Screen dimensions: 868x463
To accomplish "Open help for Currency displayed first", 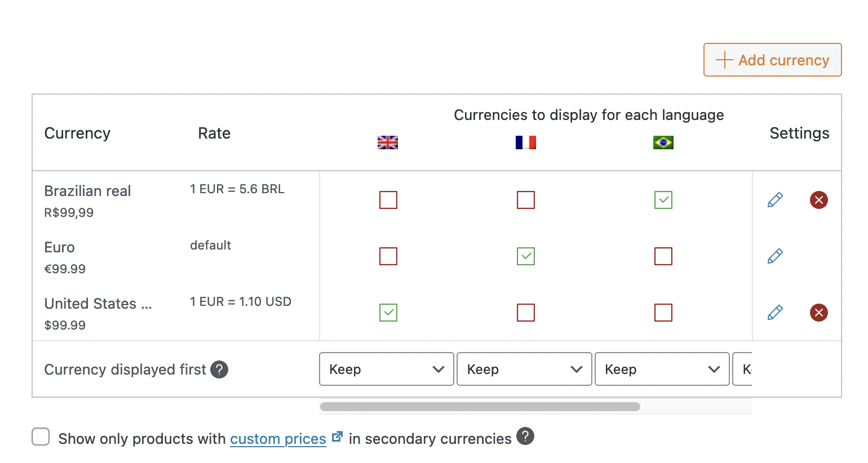I will pyautogui.click(x=219, y=369).
